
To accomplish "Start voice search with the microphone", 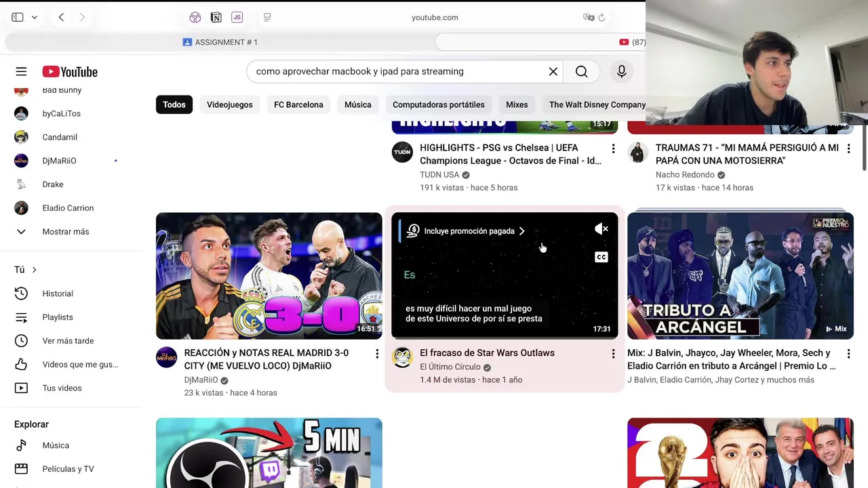I will click(x=622, y=71).
